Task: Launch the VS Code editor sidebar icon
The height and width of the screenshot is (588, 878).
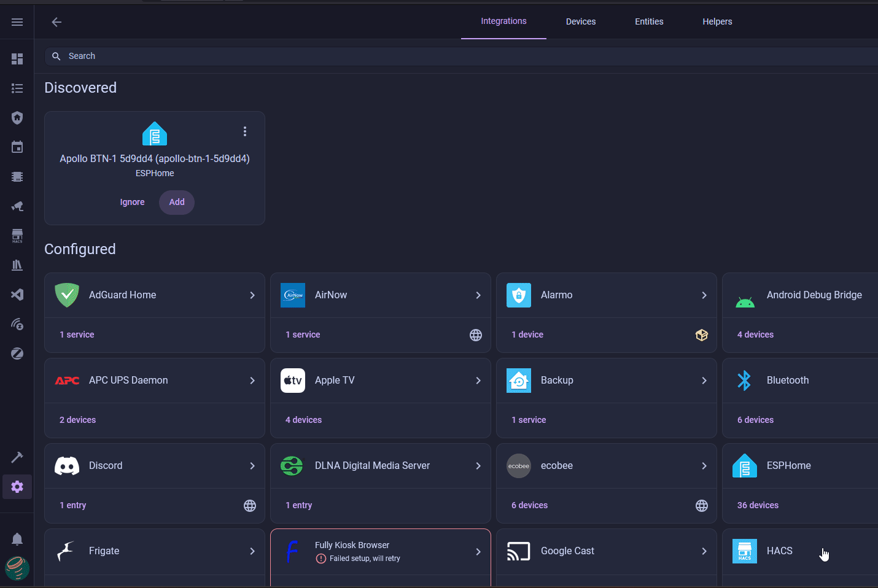Action: 17,295
